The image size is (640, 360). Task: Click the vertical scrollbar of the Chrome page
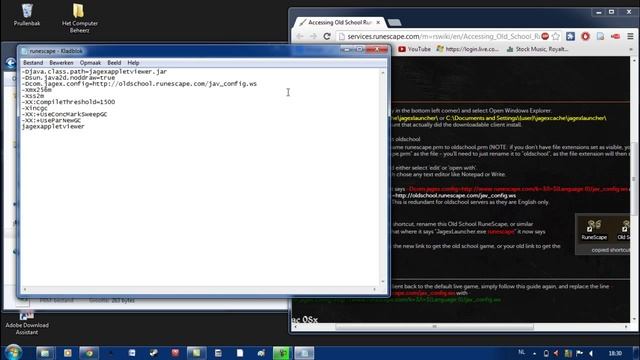click(634, 180)
